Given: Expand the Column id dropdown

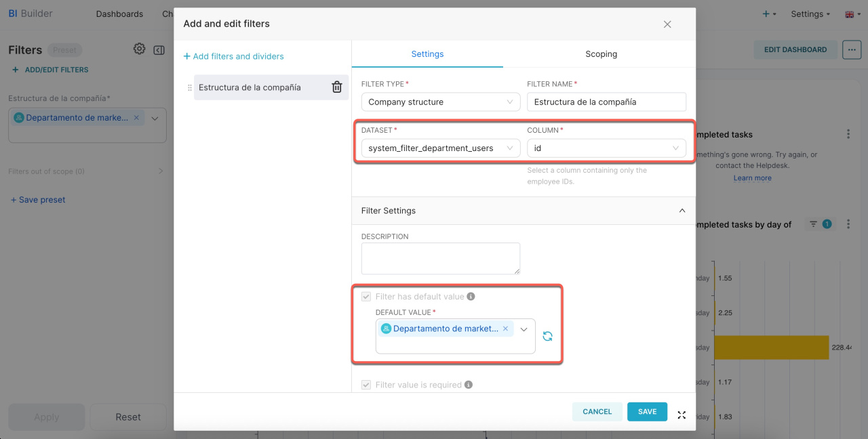Looking at the screenshot, I should 606,148.
